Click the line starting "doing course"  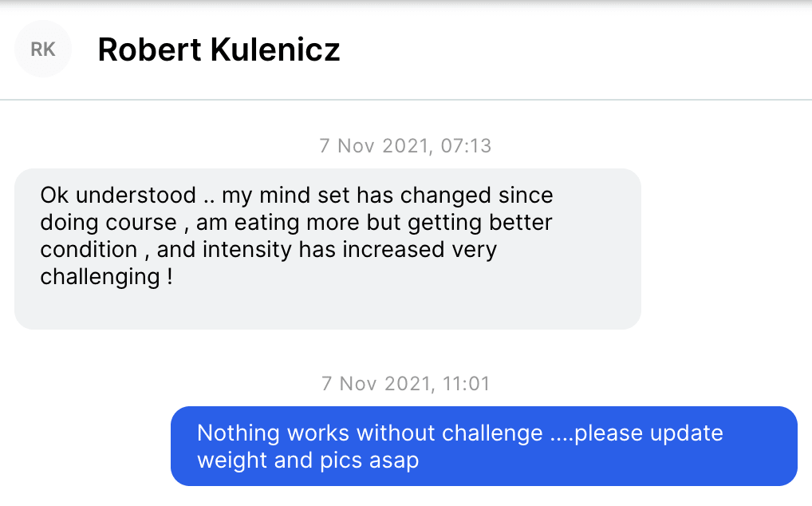296,223
